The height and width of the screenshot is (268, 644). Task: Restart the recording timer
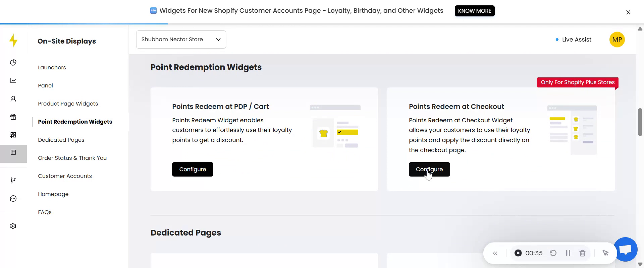(x=553, y=253)
